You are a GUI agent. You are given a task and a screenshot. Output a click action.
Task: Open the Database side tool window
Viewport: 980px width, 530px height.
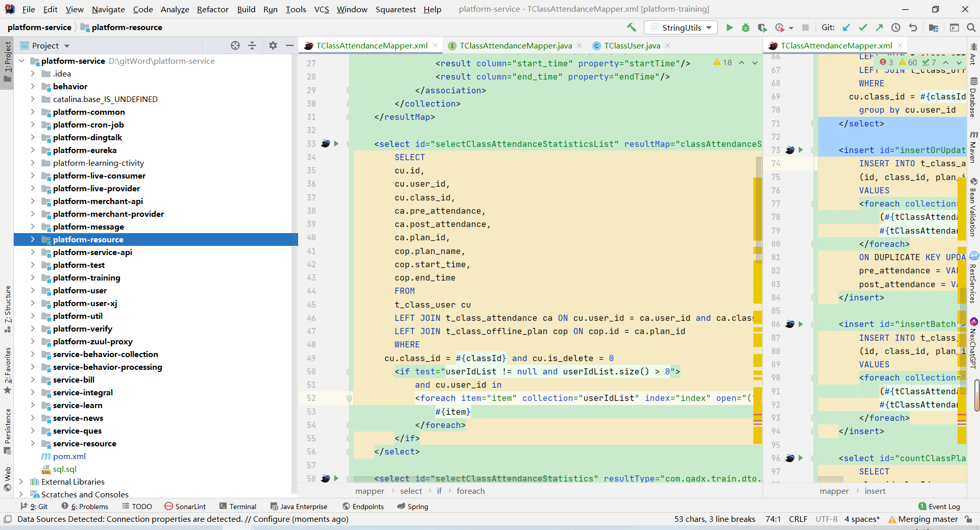(973, 97)
